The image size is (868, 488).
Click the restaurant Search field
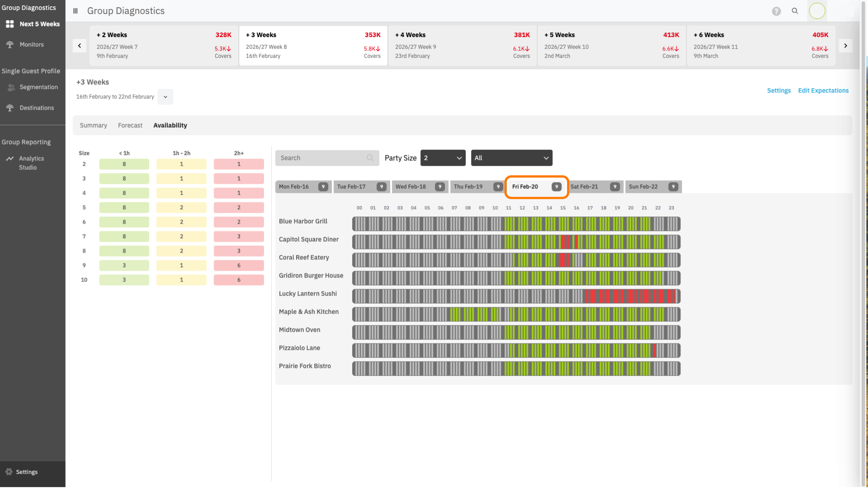(323, 158)
